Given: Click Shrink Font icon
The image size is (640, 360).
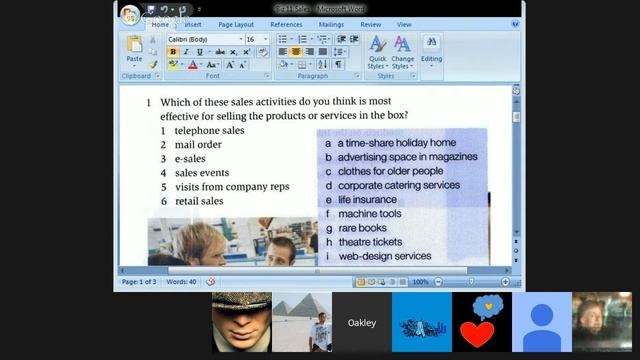Looking at the screenshot, I should 243,64.
